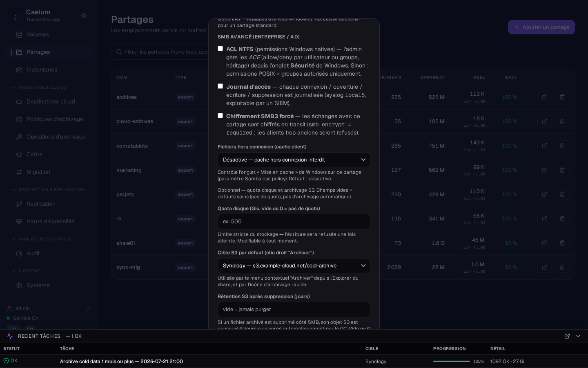The image size is (588, 368).
Task: Click the Volumes database icon in sidebar
Action: pyautogui.click(x=19, y=35)
